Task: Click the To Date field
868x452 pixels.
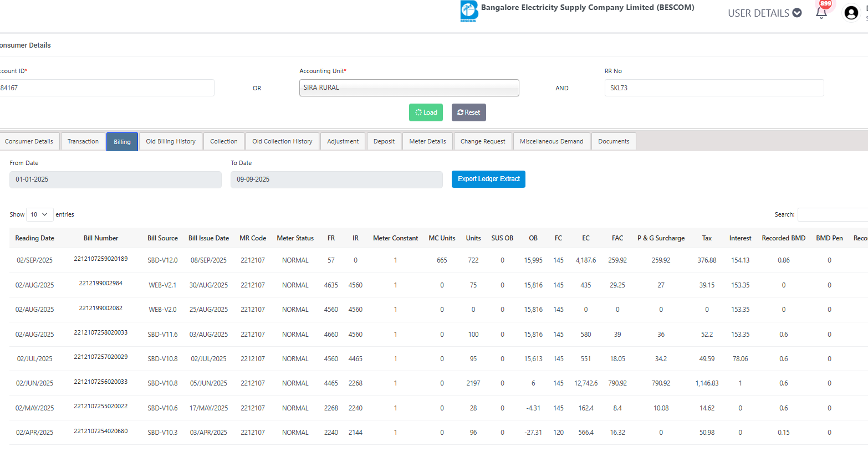Action: (x=336, y=179)
